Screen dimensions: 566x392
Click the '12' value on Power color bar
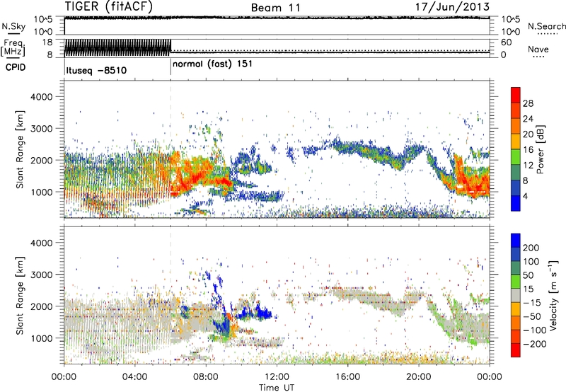pos(528,166)
